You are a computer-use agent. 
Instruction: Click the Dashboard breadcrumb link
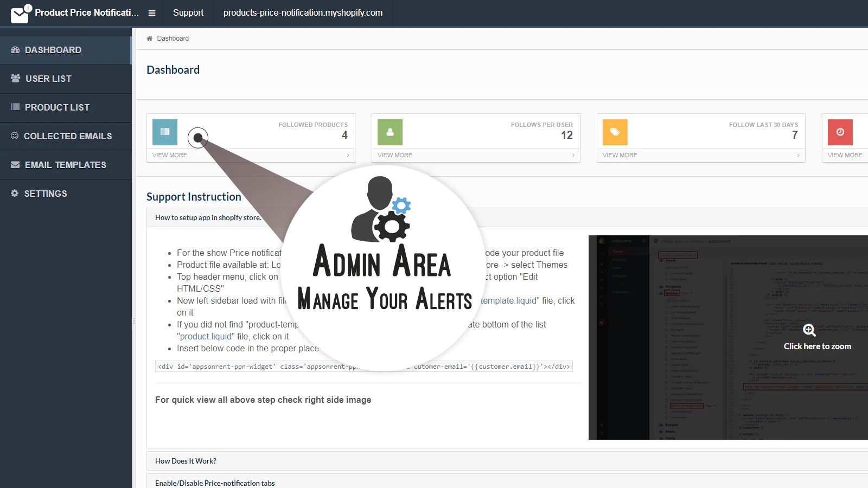173,38
